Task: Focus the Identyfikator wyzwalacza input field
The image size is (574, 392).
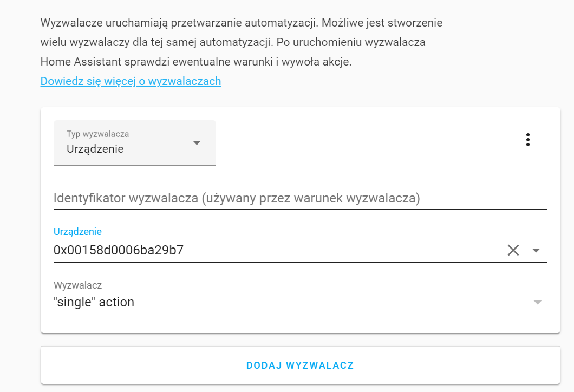Action: coord(300,198)
